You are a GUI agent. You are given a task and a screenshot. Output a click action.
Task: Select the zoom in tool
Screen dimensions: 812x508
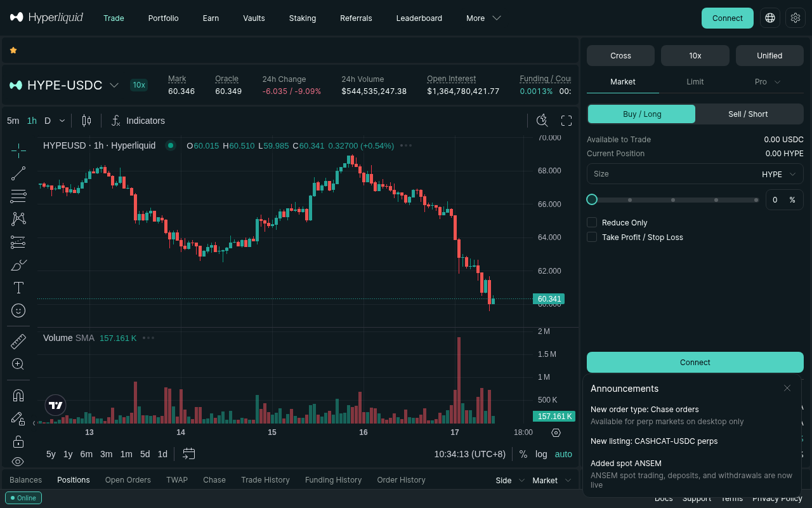(18, 364)
